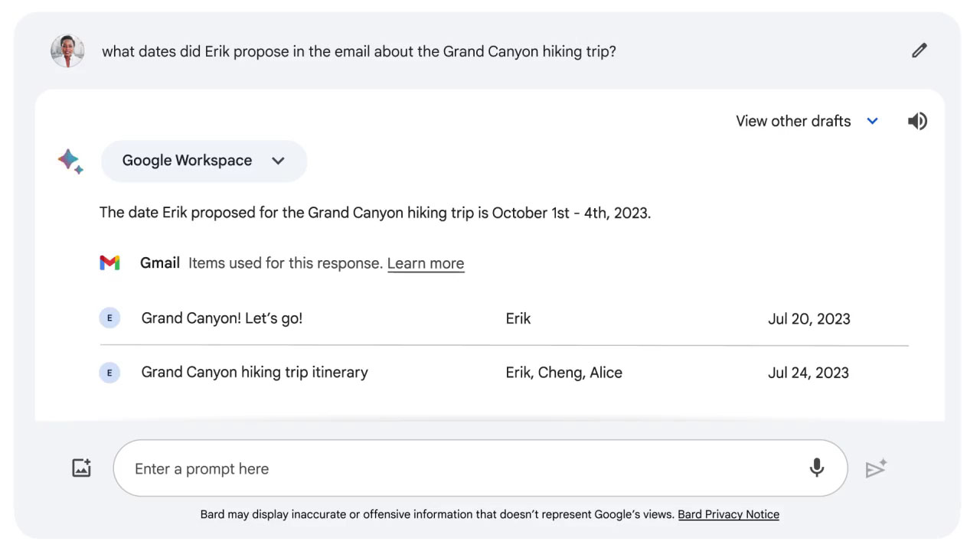Expand the View other drafts chevron
The image size is (980, 551).
(x=872, y=121)
